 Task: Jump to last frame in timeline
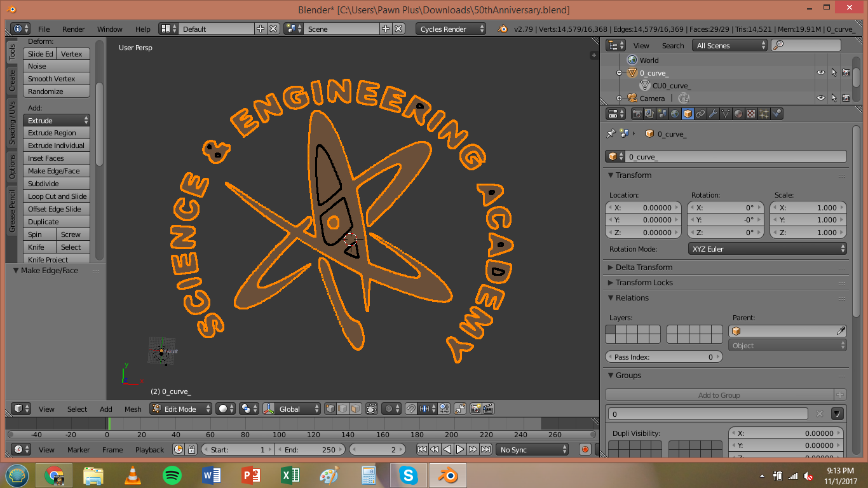tap(485, 449)
